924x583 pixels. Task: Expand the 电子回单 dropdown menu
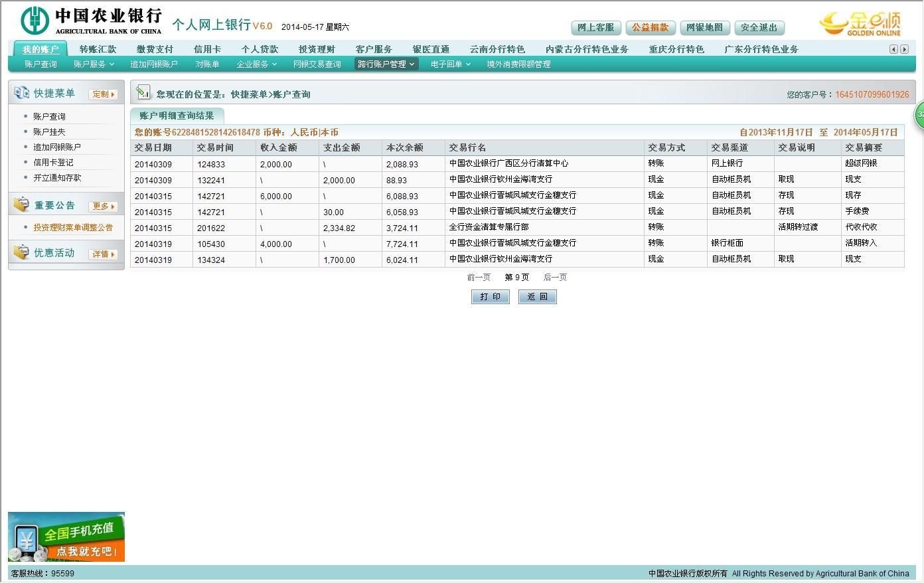450,64
